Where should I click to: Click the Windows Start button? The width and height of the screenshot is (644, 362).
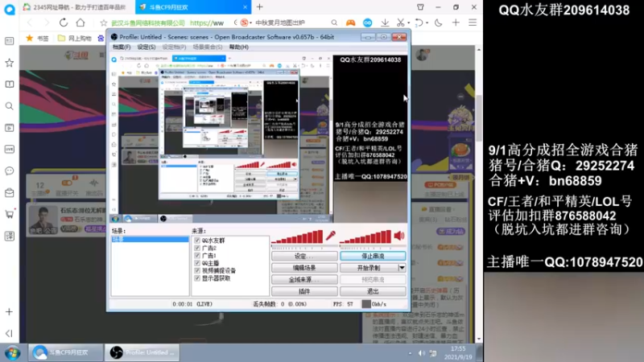tap(13, 353)
